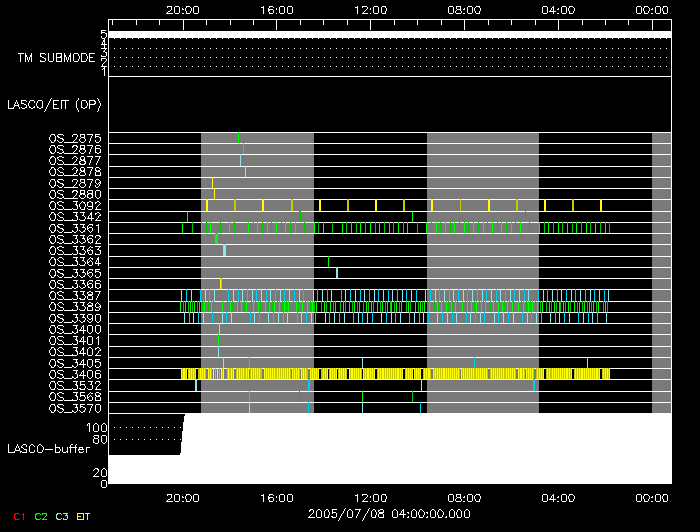Select the OS_3389 row label
The width and height of the screenshot is (700, 532).
click(x=75, y=307)
